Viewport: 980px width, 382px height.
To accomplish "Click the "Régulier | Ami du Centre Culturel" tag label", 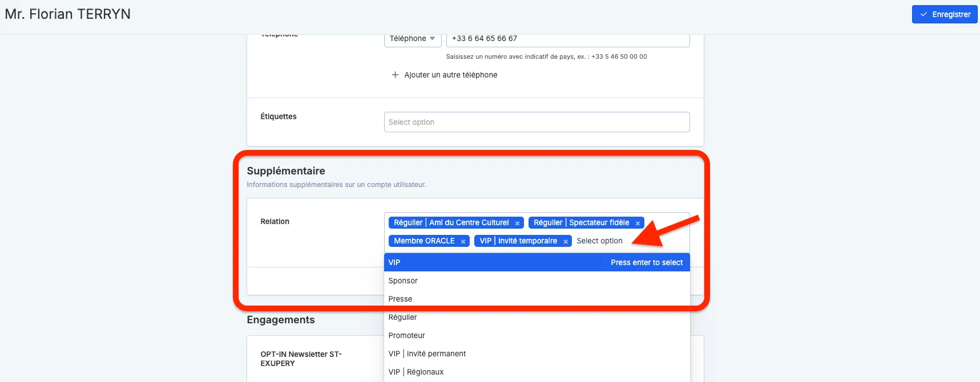I will [x=451, y=223].
